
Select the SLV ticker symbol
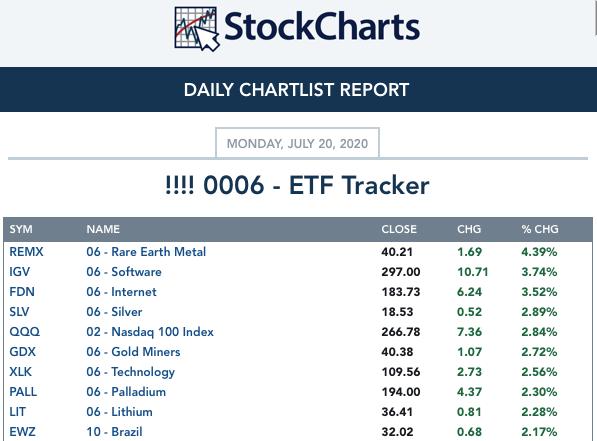point(19,312)
